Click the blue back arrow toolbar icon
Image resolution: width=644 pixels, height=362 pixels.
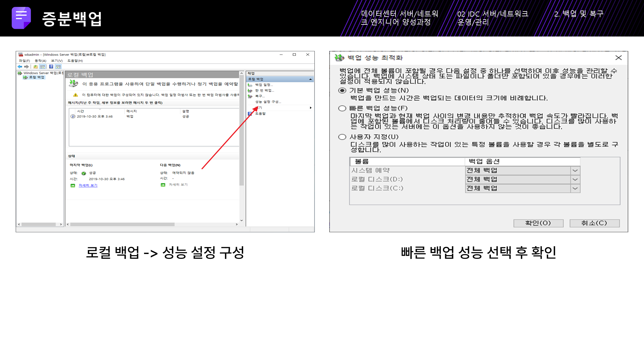pyautogui.click(x=20, y=67)
